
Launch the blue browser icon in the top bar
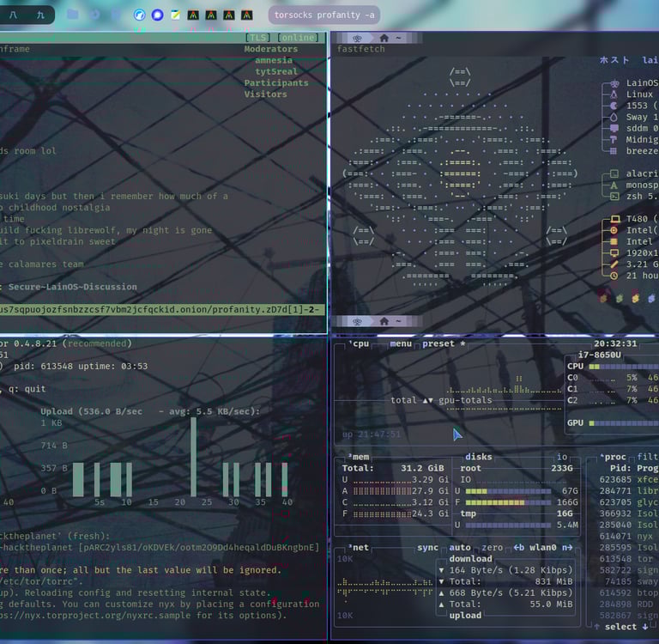[140, 15]
